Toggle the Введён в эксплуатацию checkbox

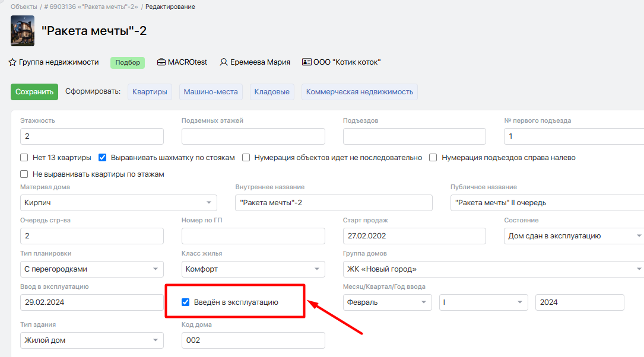coord(186,302)
